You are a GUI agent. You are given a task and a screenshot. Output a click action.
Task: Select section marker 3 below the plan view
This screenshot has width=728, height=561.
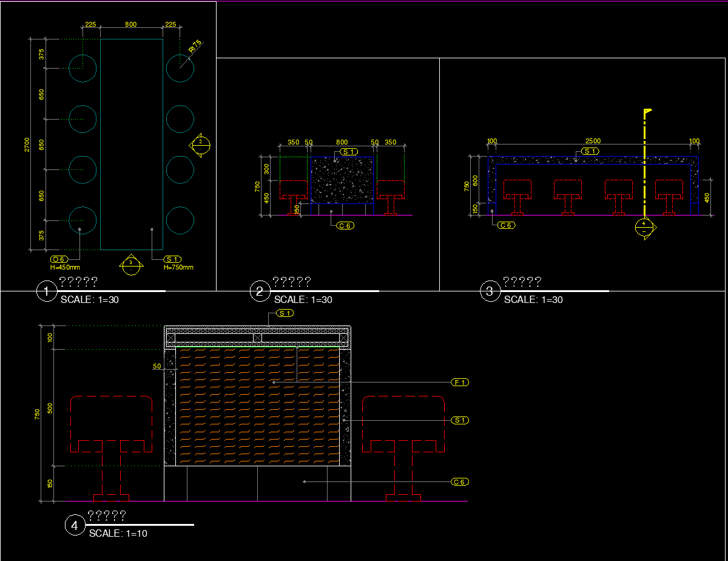point(130,264)
